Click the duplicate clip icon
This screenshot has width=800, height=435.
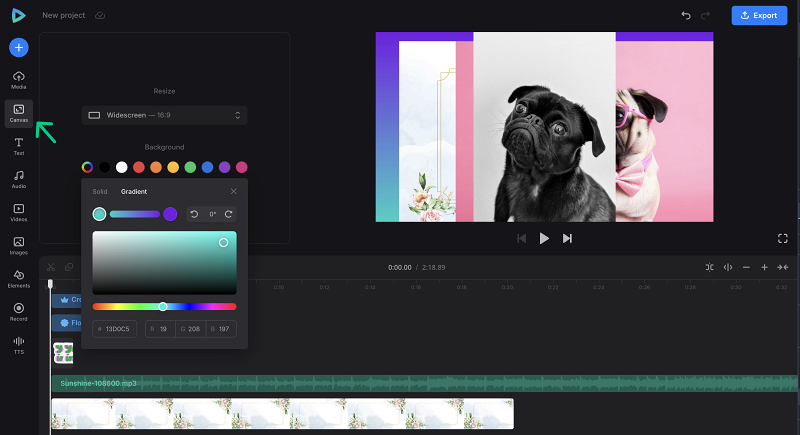69,267
